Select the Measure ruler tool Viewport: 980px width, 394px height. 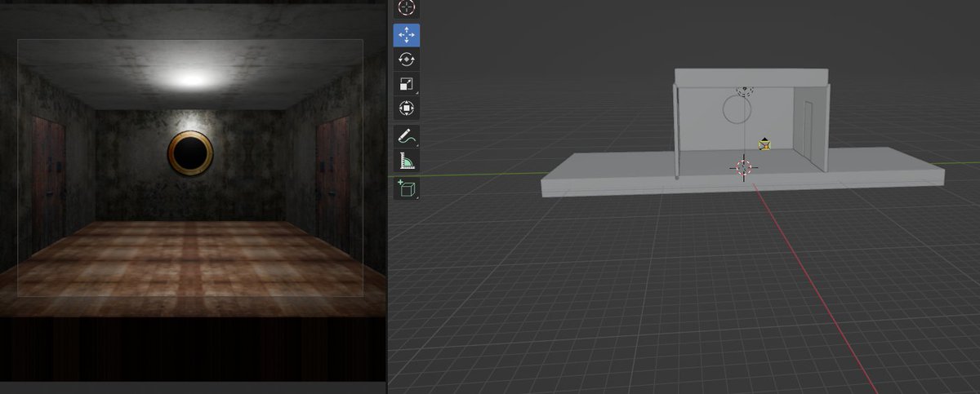pyautogui.click(x=406, y=162)
